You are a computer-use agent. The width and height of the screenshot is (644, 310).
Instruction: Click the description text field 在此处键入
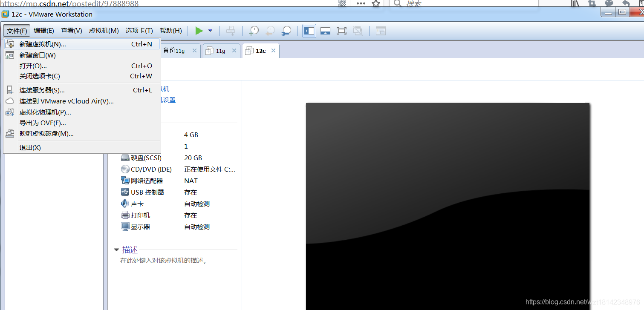click(164, 261)
